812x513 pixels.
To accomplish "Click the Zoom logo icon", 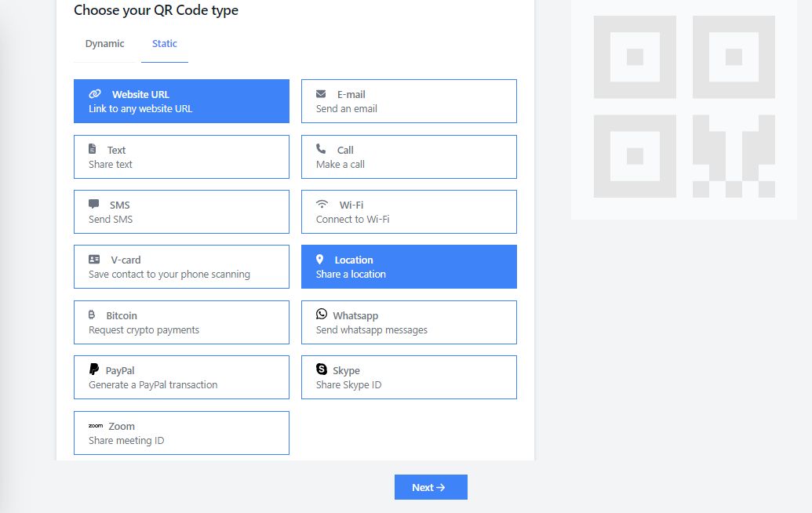I will [96, 426].
